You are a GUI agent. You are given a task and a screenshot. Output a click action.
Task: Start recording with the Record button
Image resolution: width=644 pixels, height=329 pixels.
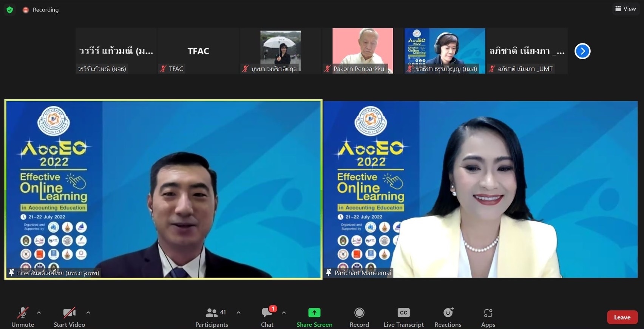tap(359, 317)
